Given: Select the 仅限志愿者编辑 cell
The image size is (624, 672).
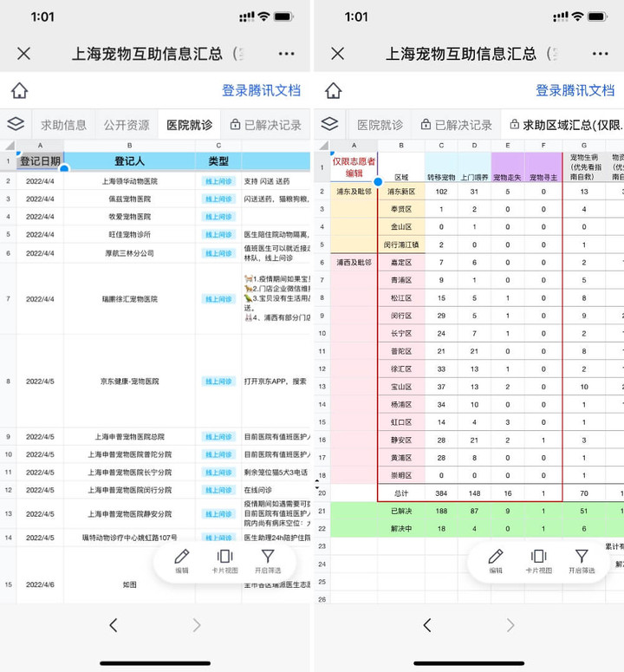Looking at the screenshot, I should tap(354, 166).
